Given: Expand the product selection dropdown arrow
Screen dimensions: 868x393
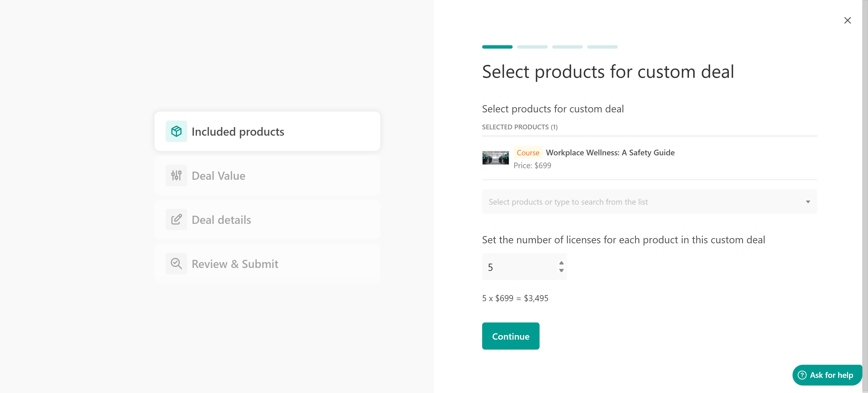Looking at the screenshot, I should click(808, 201).
